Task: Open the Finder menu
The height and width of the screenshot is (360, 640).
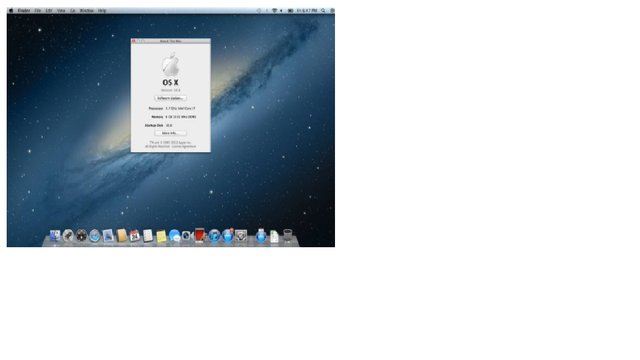Action: point(24,11)
